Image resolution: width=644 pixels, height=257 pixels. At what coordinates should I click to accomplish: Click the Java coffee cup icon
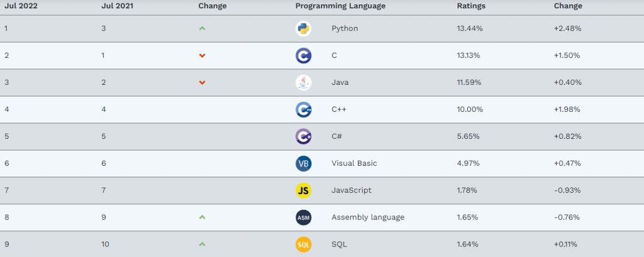[304, 83]
